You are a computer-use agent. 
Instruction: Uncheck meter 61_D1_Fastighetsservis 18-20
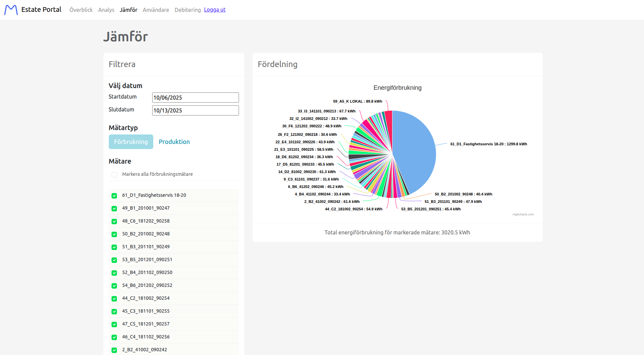pos(114,195)
